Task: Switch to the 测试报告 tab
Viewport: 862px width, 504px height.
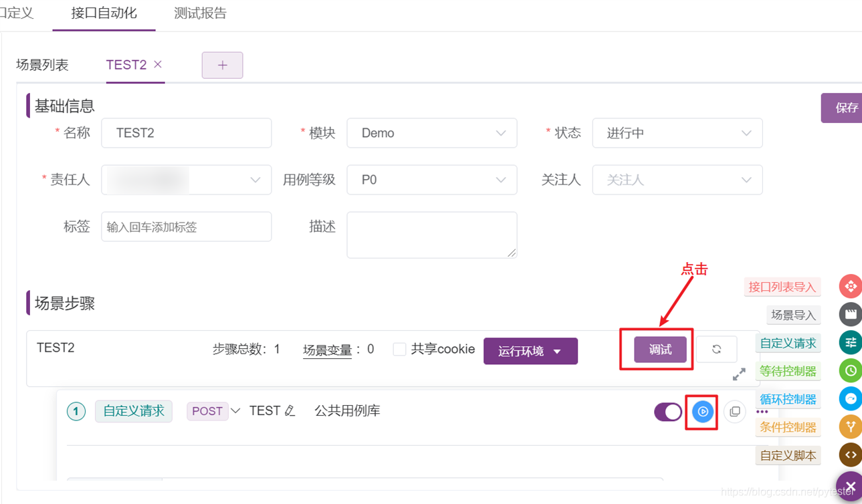Action: tap(200, 13)
